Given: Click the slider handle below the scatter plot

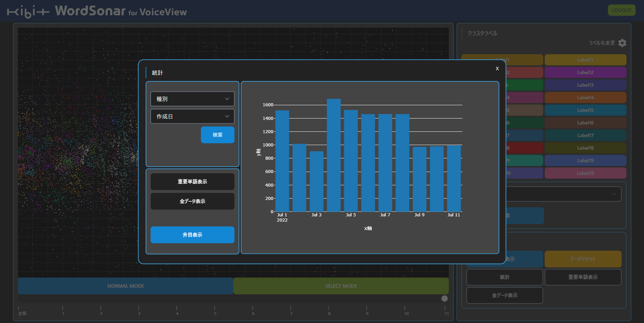Looking at the screenshot, I should coord(444,298).
